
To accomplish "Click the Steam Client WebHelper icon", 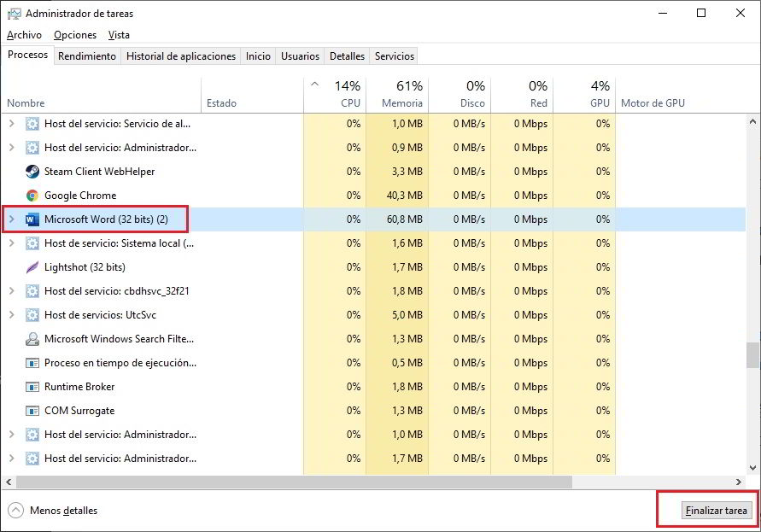I will coord(32,172).
